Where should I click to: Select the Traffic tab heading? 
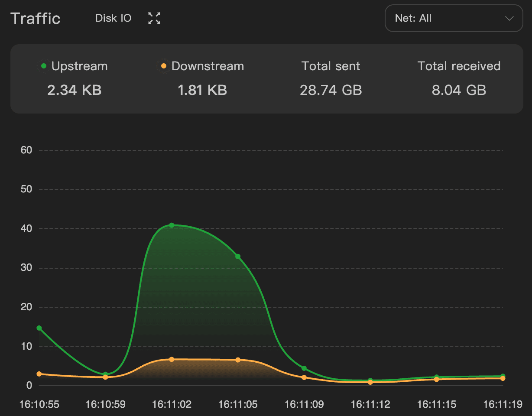click(x=36, y=18)
